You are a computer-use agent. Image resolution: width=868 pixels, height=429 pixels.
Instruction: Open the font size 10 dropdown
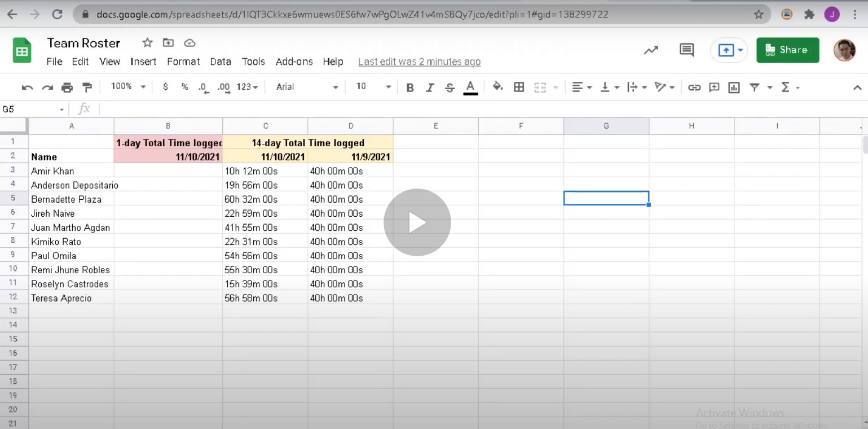373,87
